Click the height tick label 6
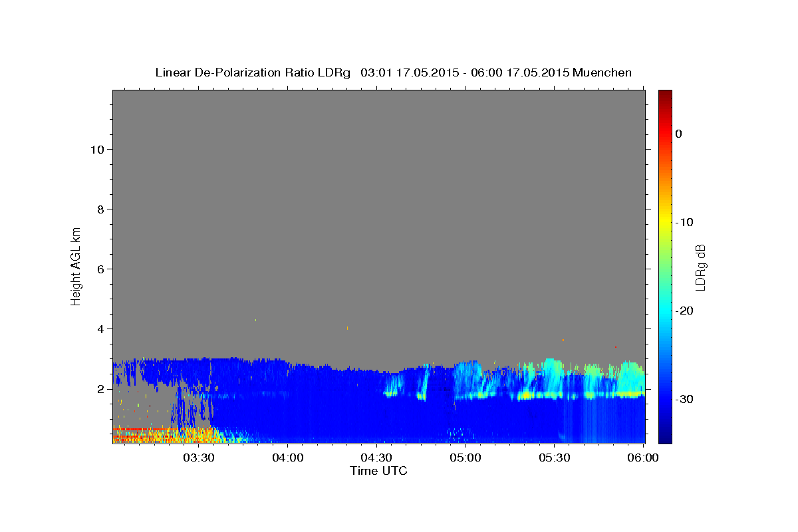Screen dimensions: 798x532 click(x=100, y=269)
